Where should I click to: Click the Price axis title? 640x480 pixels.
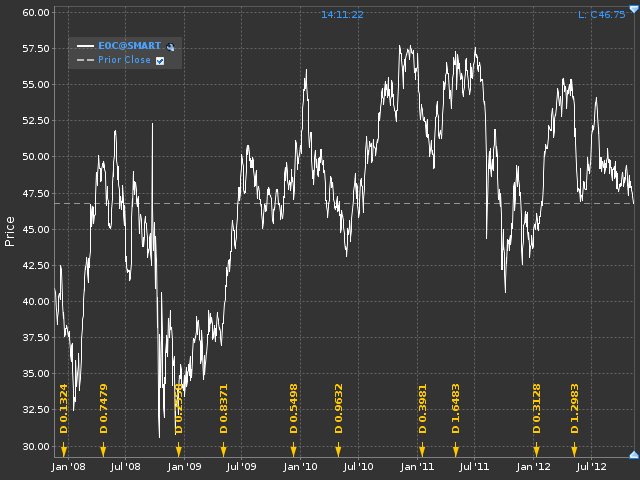tap(9, 231)
